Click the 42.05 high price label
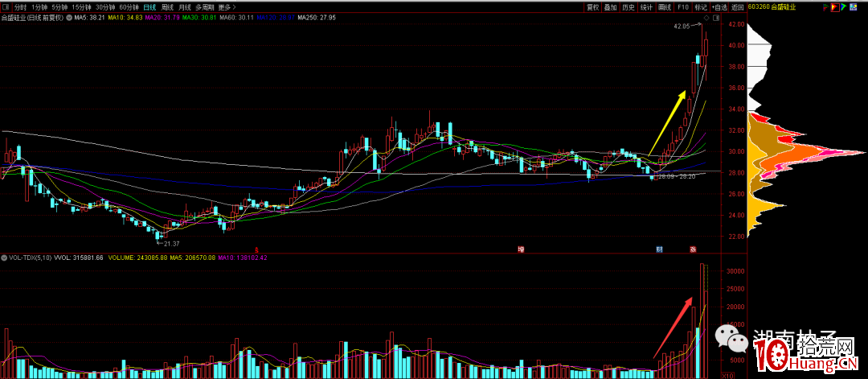This screenshot has height=379, width=868. [684, 26]
